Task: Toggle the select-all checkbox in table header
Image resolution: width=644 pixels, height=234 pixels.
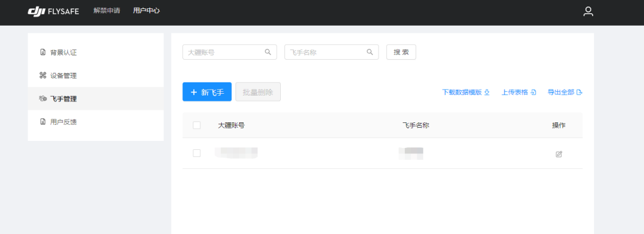Action: coord(197,125)
